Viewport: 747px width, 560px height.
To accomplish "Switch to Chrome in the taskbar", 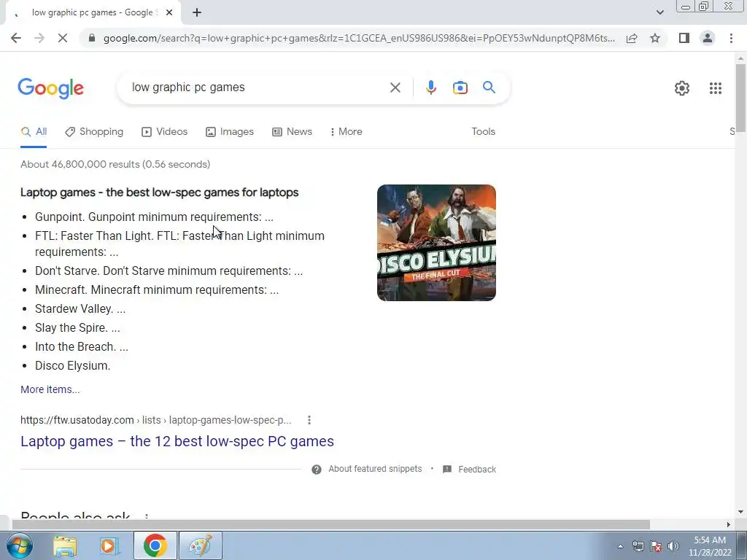I will pyautogui.click(x=155, y=545).
